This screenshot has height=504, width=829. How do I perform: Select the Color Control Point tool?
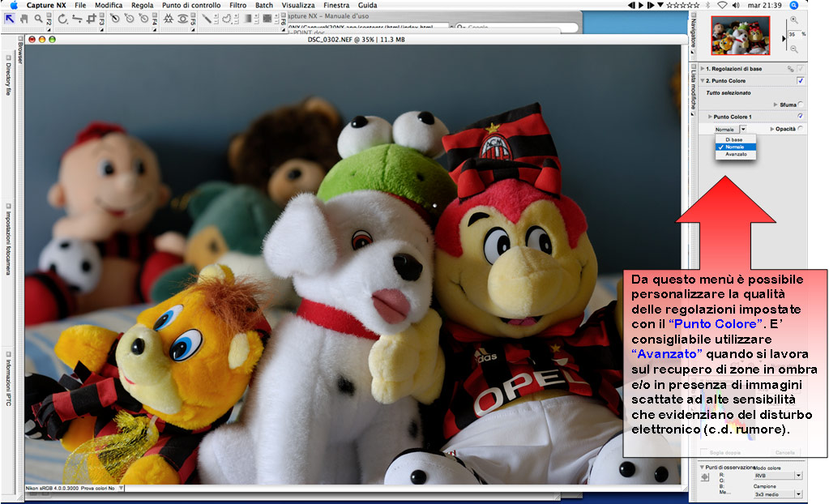click(x=168, y=19)
